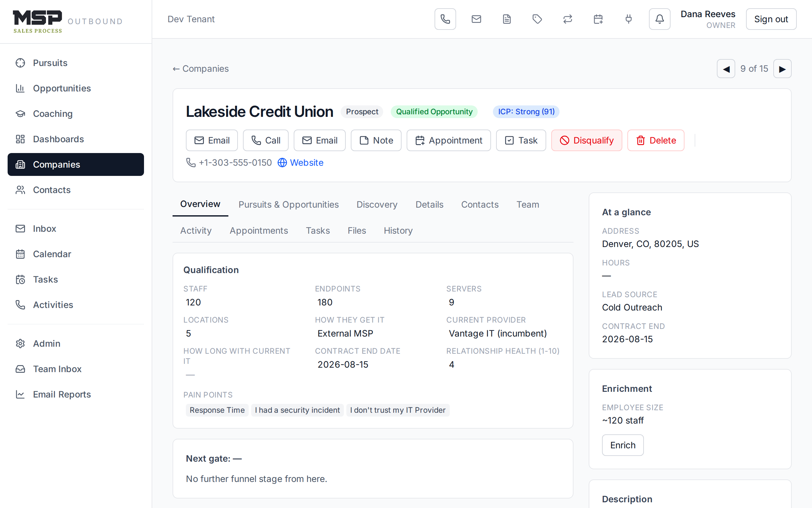Click the Vantage IT (incumbent) value
This screenshot has height=508, width=812.
[498, 334]
